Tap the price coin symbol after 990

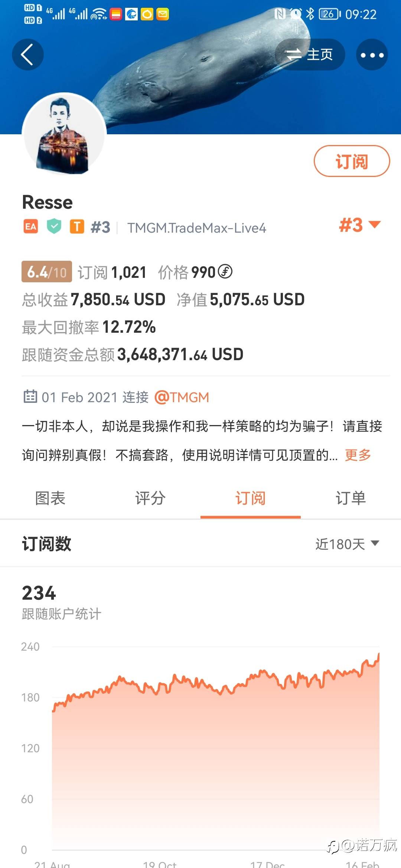225,272
